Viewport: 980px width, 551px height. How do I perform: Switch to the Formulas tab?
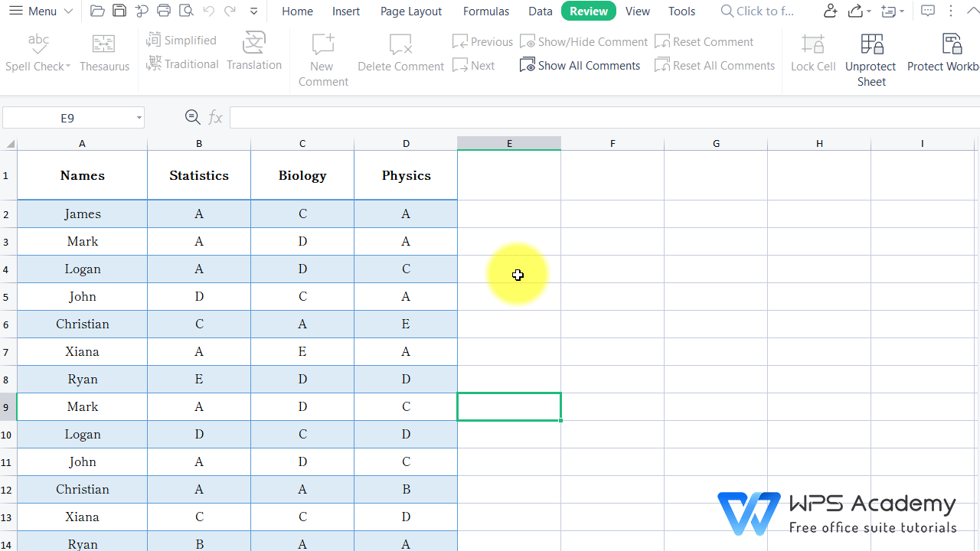pos(485,11)
